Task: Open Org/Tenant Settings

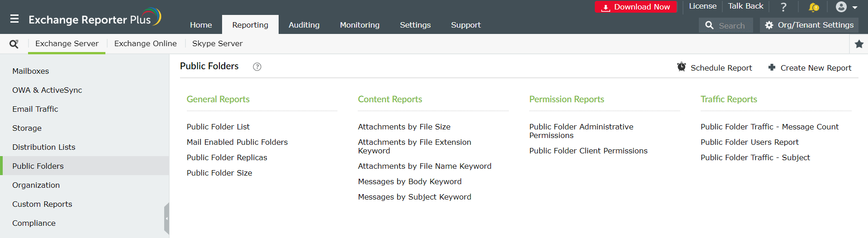Action: (809, 25)
